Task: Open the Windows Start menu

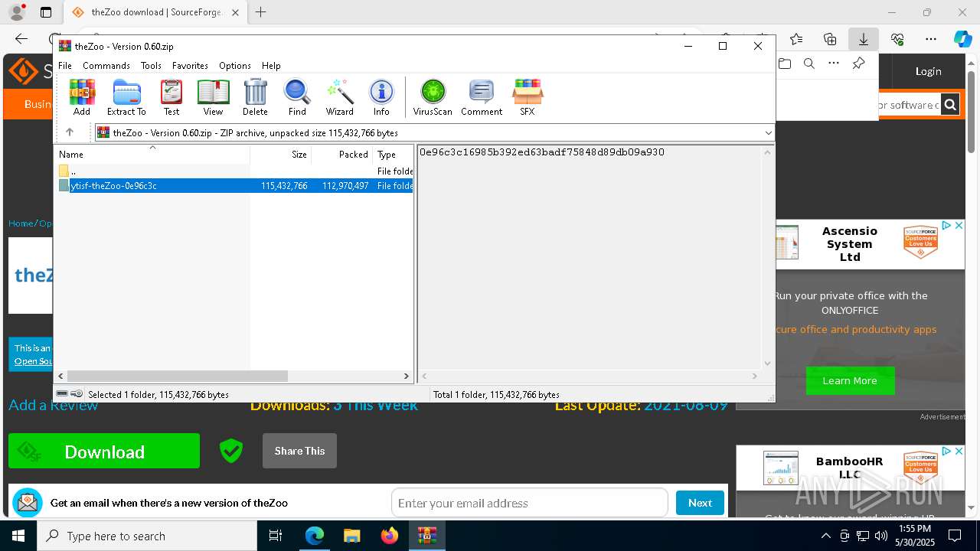Action: click(x=18, y=536)
